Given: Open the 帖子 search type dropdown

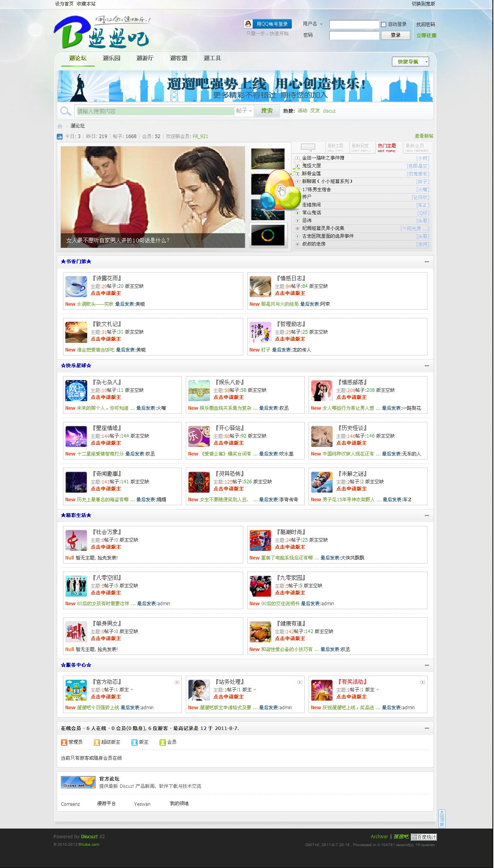Looking at the screenshot, I should [244, 111].
